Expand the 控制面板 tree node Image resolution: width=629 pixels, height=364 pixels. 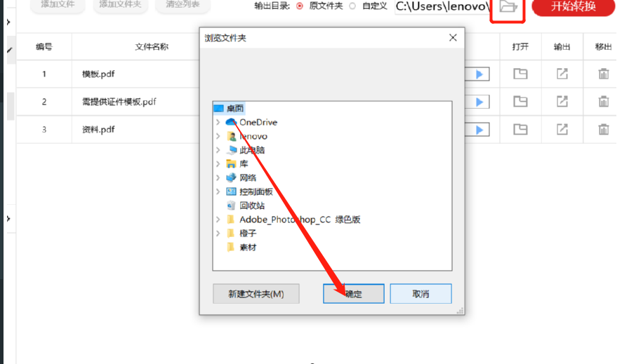pyautogui.click(x=218, y=191)
